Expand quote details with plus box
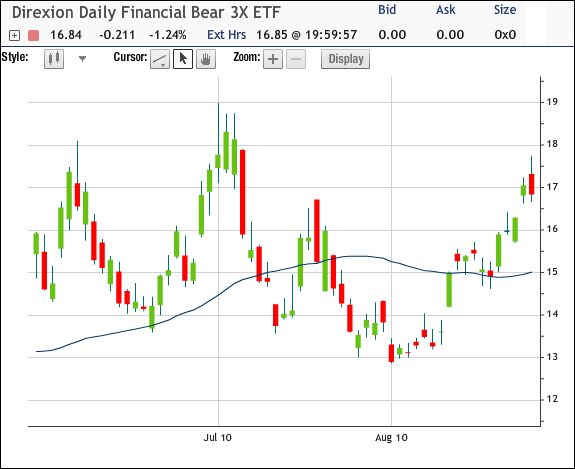Screen dimensions: 575x469 point(14,35)
